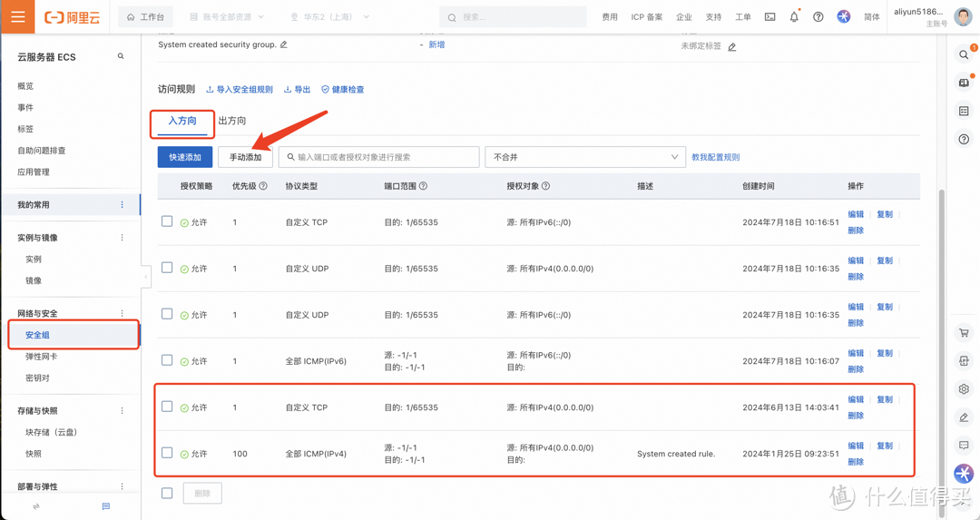Select checkbox for 全部 ICMP(IPv4) rule
This screenshot has height=520, width=980.
pos(167,453)
